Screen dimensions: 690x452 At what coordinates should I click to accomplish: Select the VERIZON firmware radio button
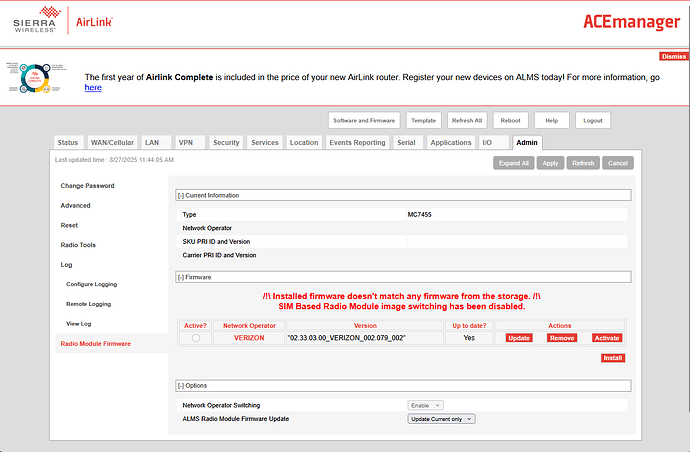tap(196, 338)
